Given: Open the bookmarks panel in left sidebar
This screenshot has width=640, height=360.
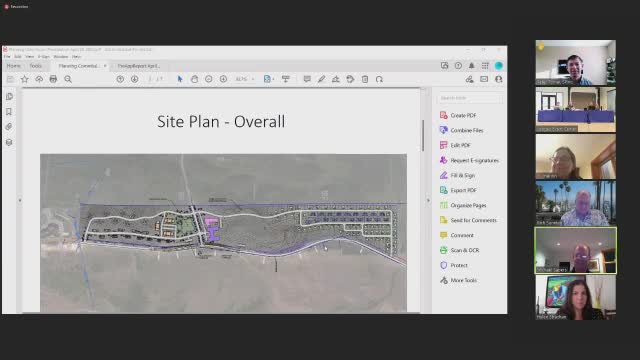Looking at the screenshot, I should pos(9,112).
